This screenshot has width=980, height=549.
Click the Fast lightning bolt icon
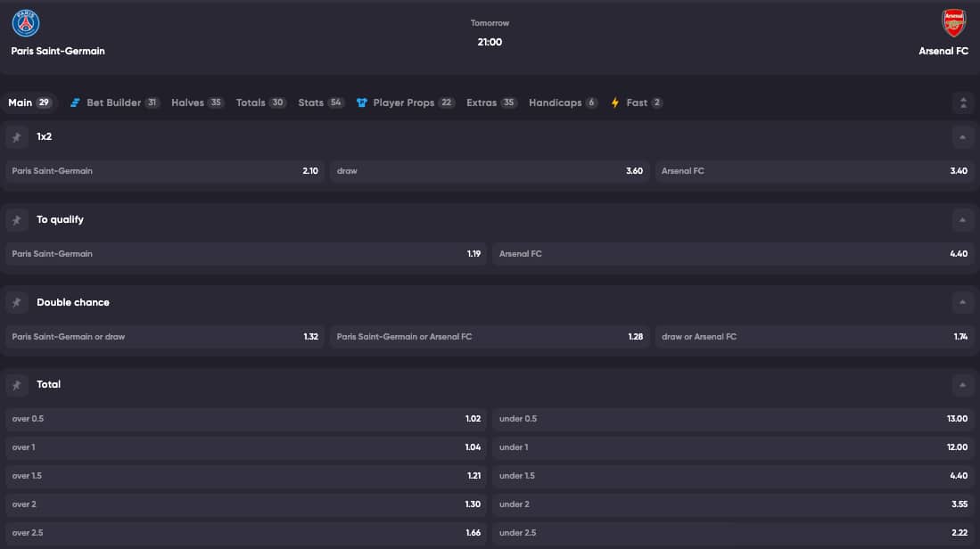pos(615,102)
